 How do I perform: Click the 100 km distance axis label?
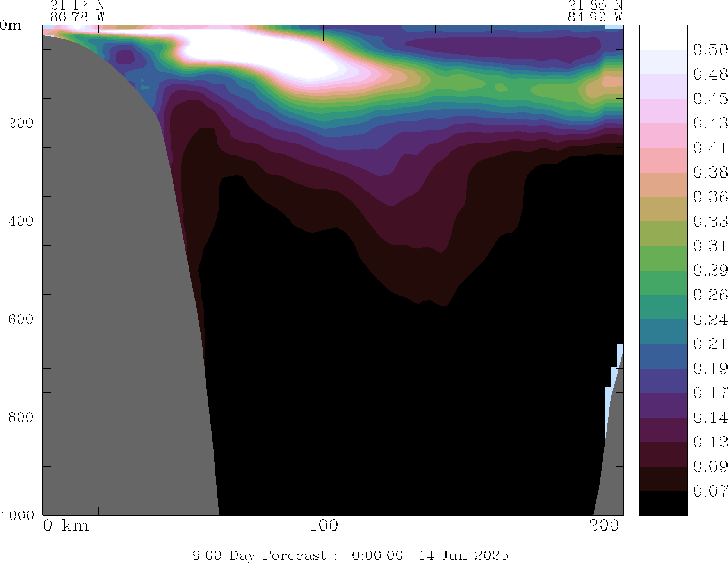(323, 526)
